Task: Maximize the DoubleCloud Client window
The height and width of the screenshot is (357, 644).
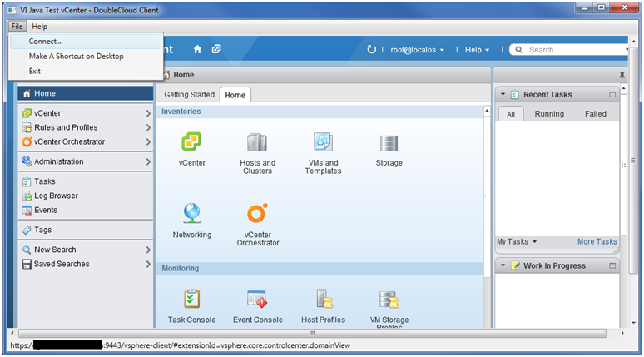Action: pyautogui.click(x=602, y=7)
